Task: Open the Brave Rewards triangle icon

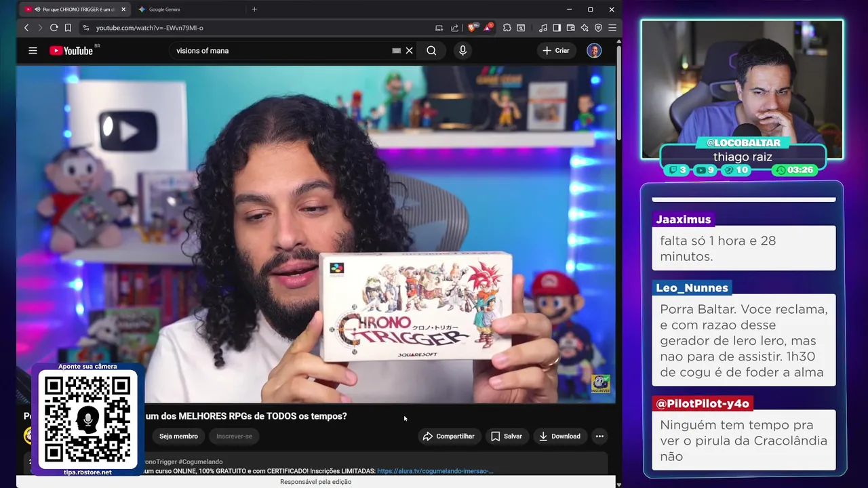Action: [x=488, y=28]
